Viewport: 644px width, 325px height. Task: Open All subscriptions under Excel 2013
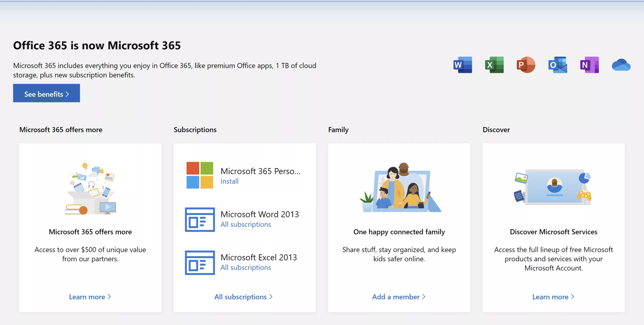coord(246,267)
